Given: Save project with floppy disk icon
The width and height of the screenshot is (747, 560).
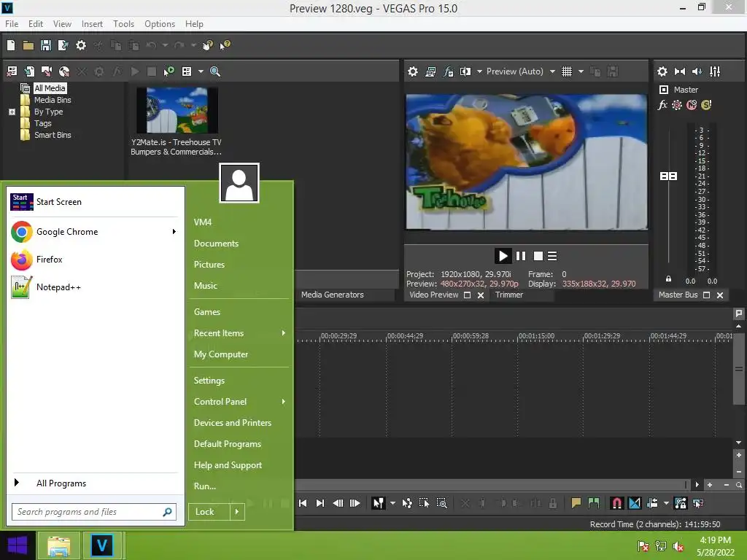Looking at the screenshot, I should (x=46, y=45).
